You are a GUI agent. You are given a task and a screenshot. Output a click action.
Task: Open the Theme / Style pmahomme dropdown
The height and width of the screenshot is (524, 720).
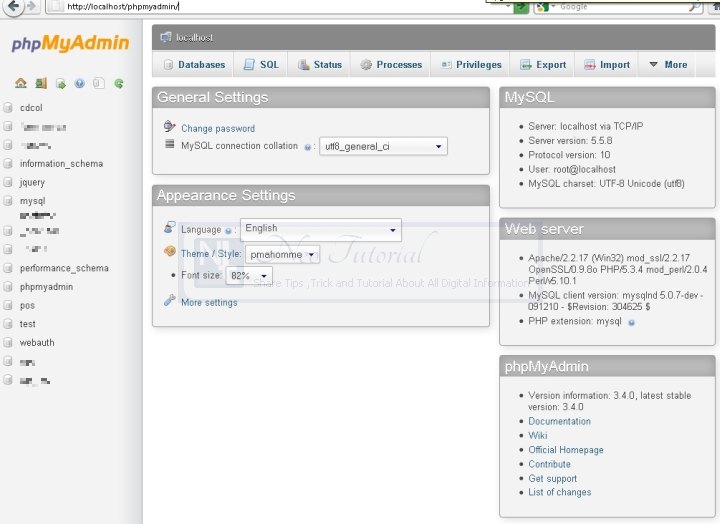click(282, 254)
